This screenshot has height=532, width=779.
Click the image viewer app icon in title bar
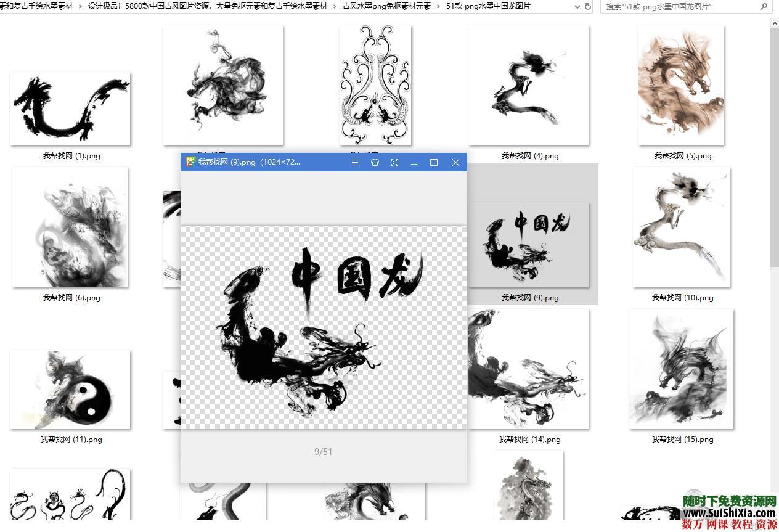[x=190, y=162]
